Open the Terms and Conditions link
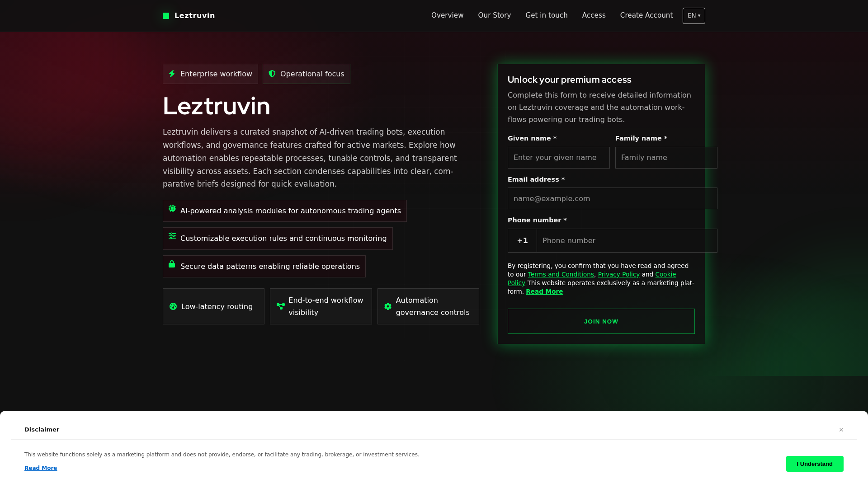Viewport: 868px width, 488px height. point(561,274)
